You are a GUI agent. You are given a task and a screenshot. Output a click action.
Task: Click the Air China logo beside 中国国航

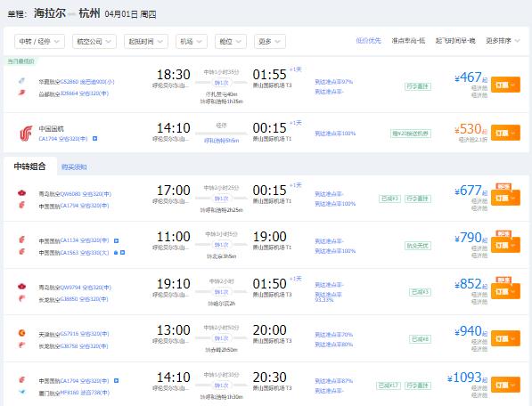[26, 134]
